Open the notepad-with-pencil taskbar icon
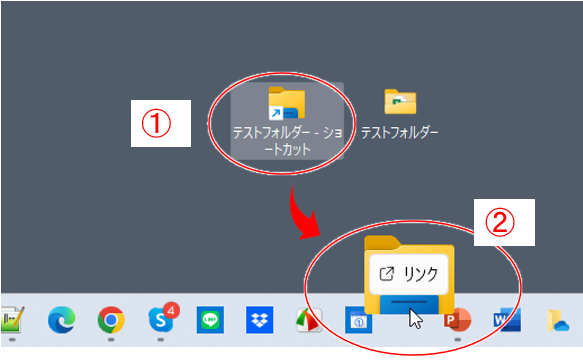 coord(13,320)
